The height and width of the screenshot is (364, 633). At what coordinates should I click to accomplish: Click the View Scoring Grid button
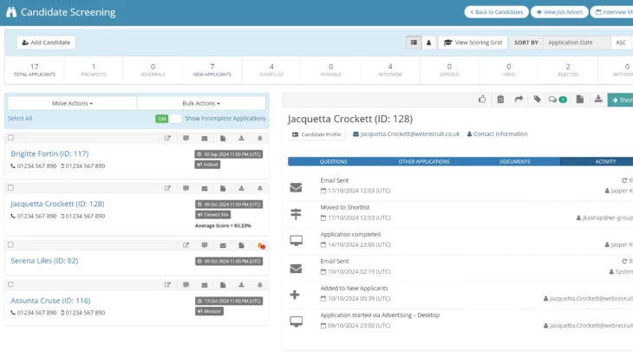pos(473,42)
